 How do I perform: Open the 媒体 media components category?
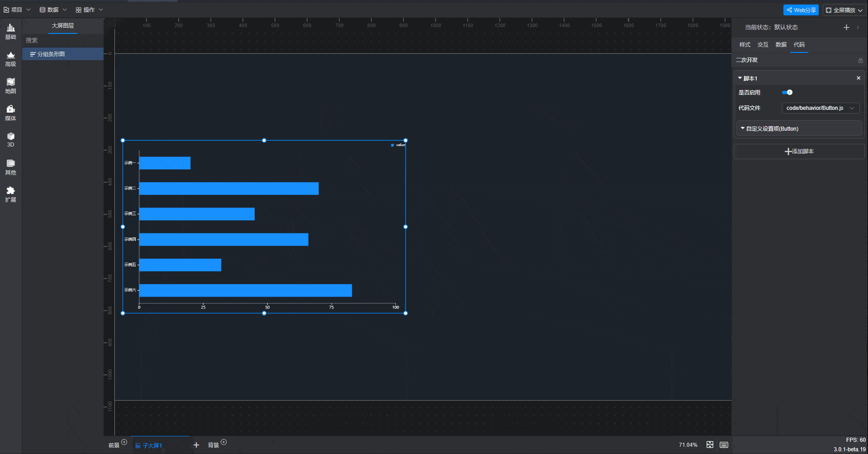click(10, 113)
